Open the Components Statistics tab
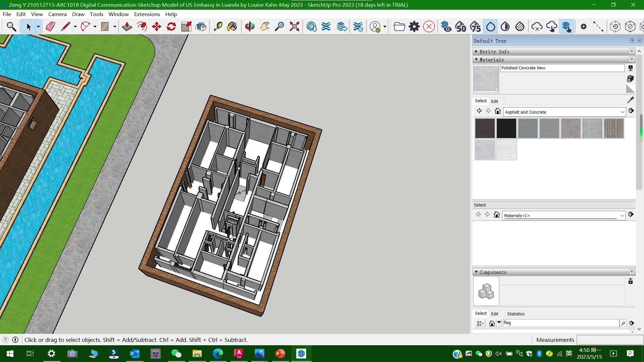 pyautogui.click(x=515, y=314)
